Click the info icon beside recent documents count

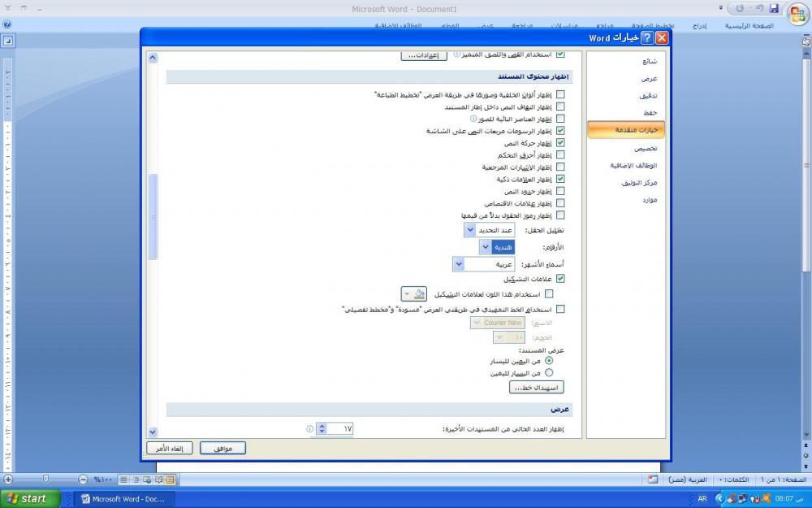309,428
